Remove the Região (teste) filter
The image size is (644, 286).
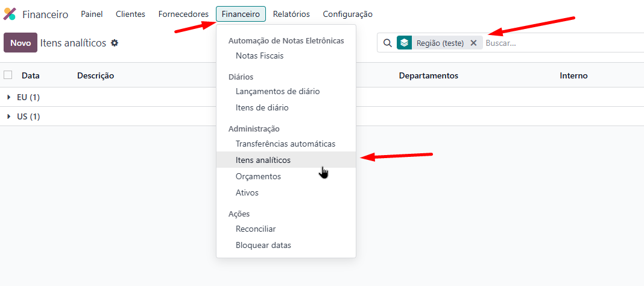473,43
